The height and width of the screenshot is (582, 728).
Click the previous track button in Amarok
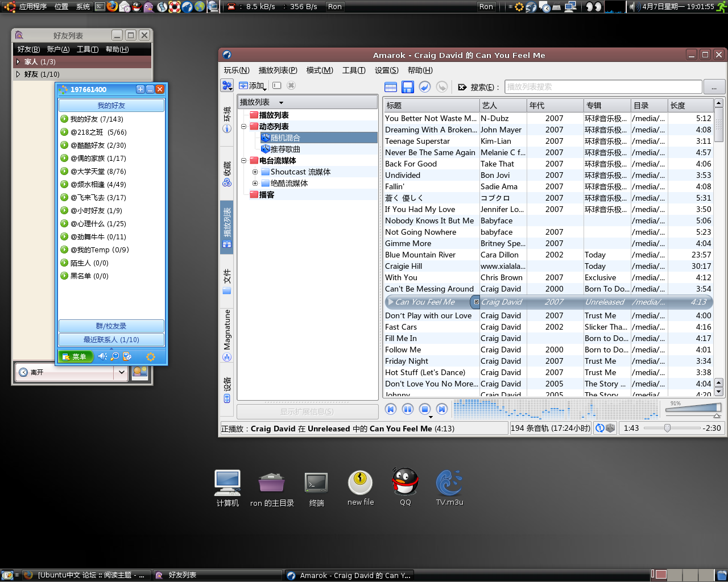tap(391, 409)
